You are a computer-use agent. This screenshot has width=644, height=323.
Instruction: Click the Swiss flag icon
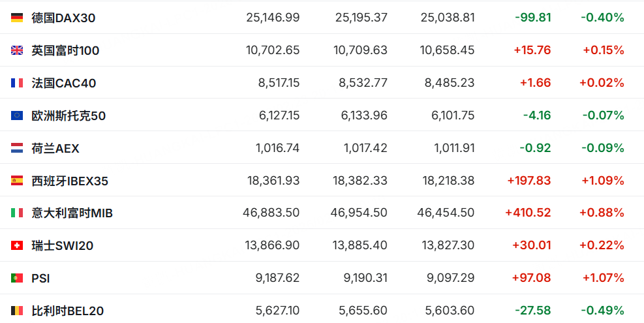pyautogui.click(x=17, y=245)
